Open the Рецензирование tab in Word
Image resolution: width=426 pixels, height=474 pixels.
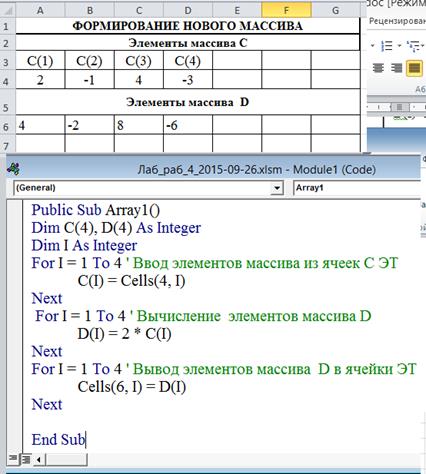pos(397,21)
